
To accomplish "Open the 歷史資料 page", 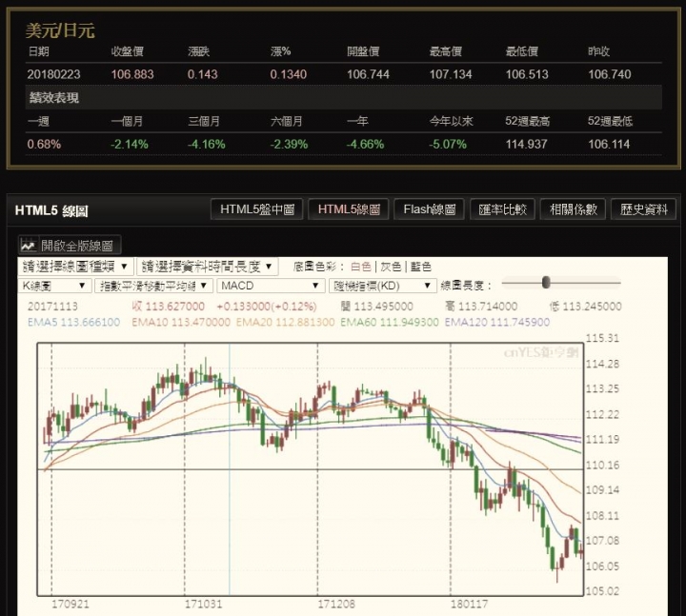I will 643,209.
